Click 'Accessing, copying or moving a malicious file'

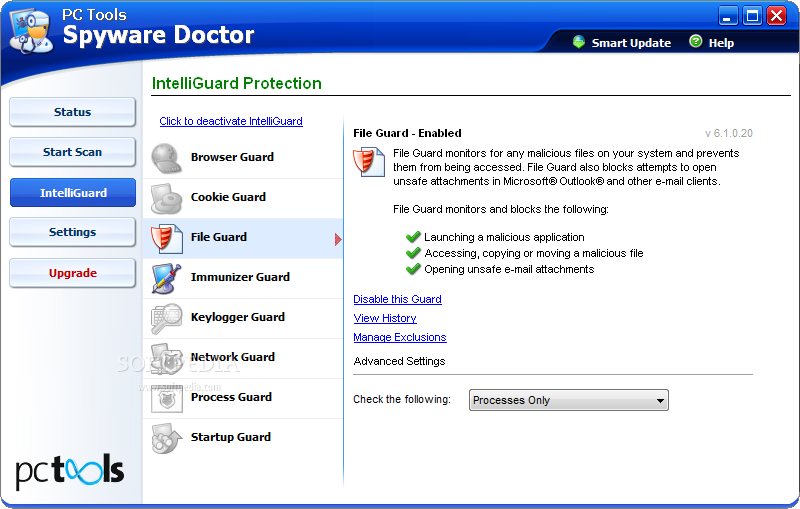(x=534, y=253)
